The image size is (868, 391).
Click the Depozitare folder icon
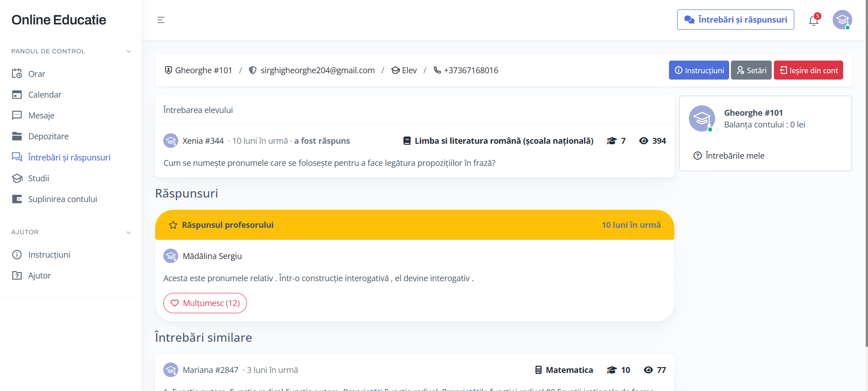click(x=17, y=136)
